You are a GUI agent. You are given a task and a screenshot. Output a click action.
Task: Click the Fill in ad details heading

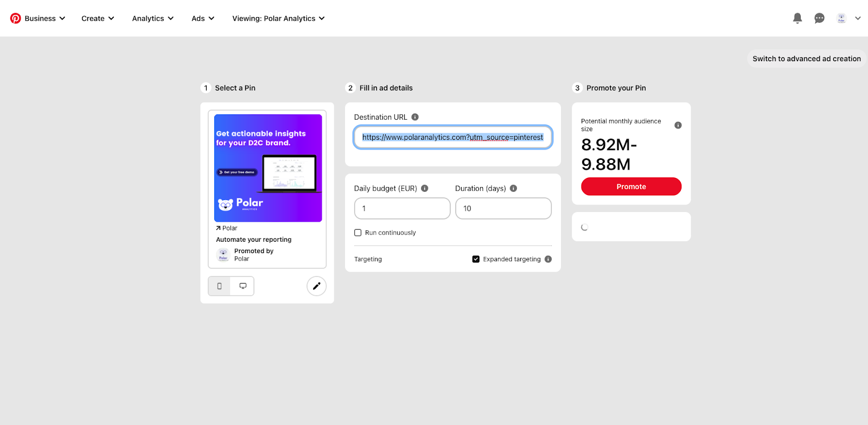pos(386,88)
